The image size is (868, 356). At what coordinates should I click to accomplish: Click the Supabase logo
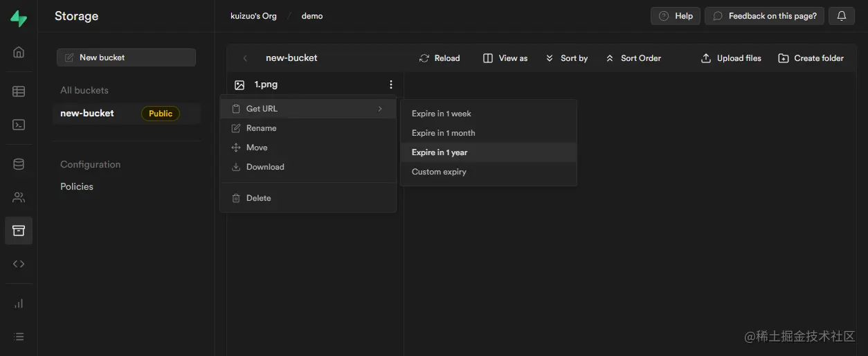(19, 18)
